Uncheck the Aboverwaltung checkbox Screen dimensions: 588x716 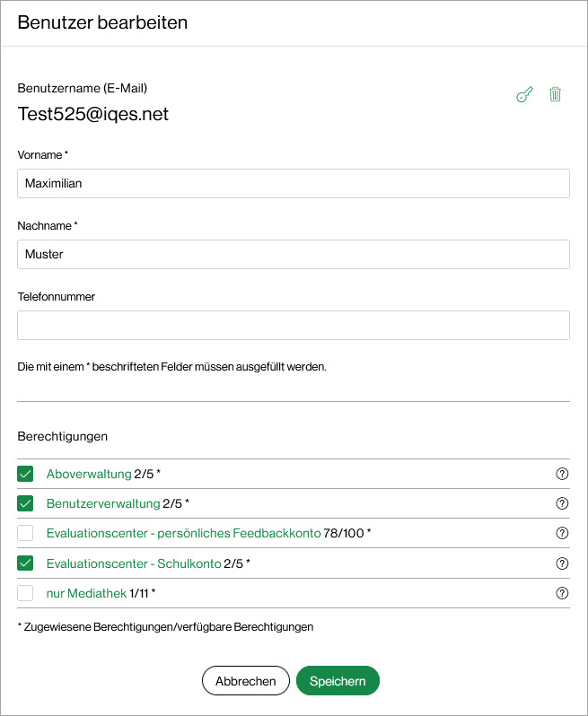click(25, 474)
